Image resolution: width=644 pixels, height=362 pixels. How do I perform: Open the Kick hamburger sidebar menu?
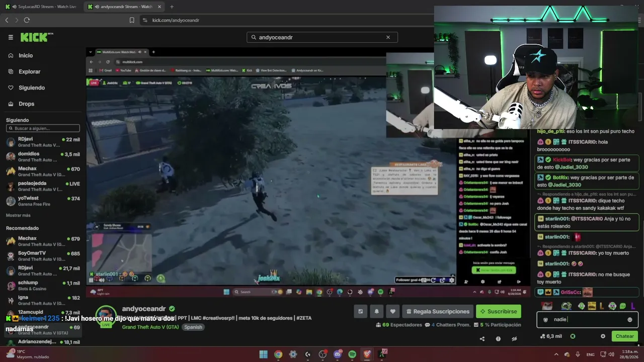pos(11,37)
